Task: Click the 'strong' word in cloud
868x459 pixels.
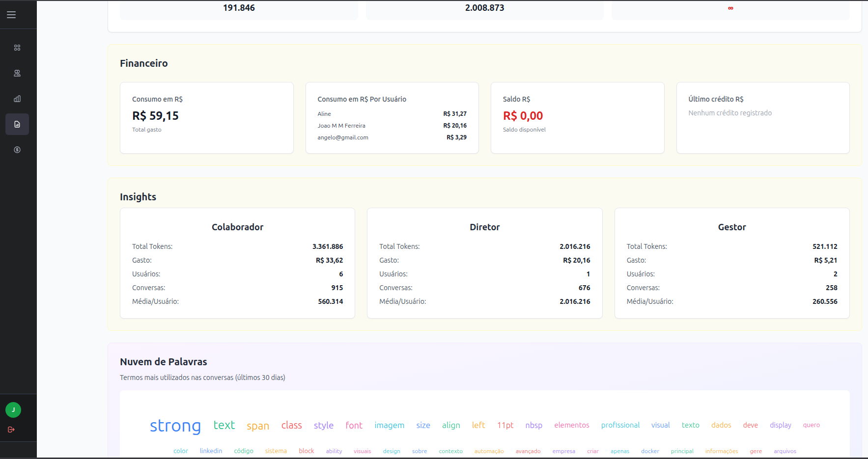Action: pyautogui.click(x=175, y=425)
